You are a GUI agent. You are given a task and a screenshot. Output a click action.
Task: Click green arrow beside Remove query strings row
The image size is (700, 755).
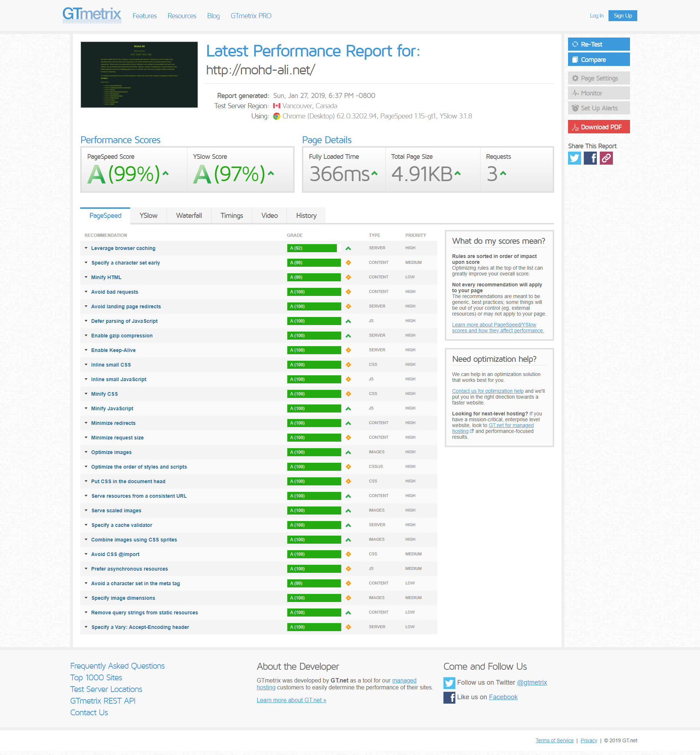pyautogui.click(x=348, y=613)
